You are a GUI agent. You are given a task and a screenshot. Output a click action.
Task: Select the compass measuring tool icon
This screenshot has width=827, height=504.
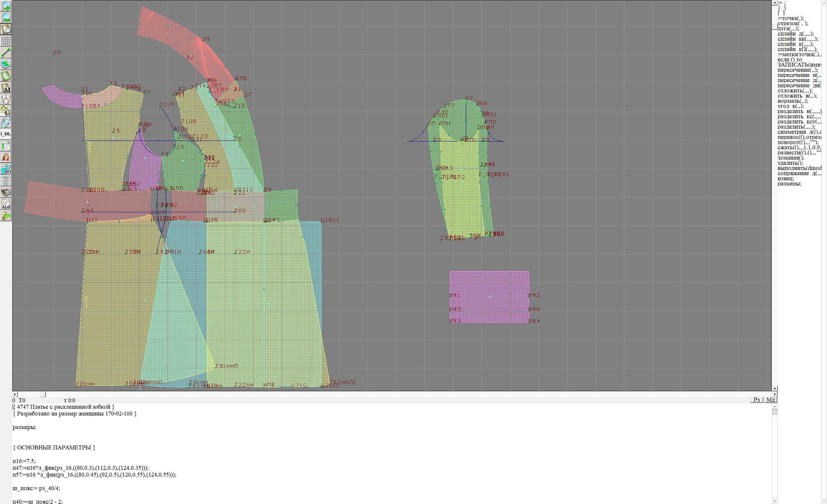point(6,99)
